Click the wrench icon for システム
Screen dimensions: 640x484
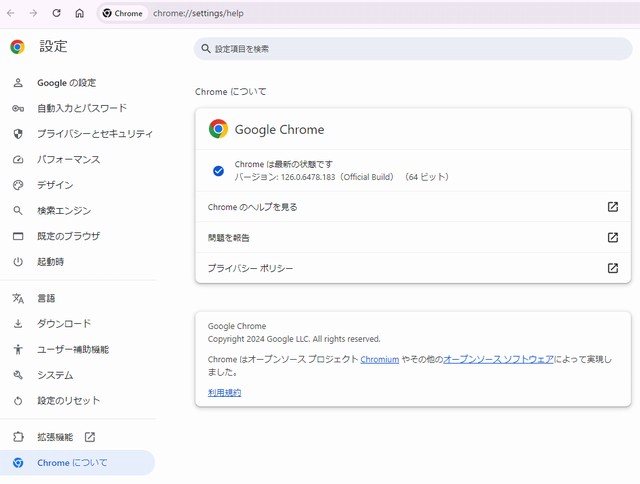coord(18,375)
